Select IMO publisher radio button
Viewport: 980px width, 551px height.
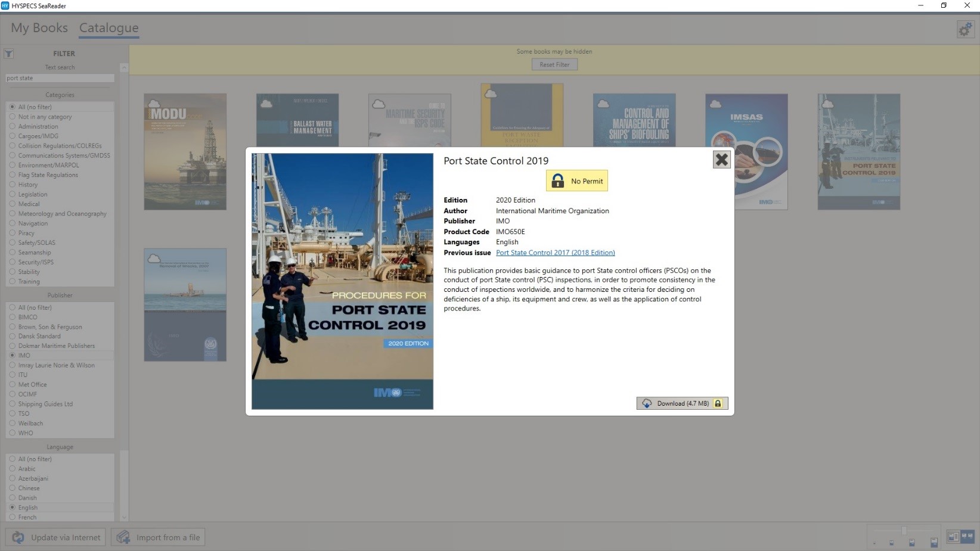12,355
